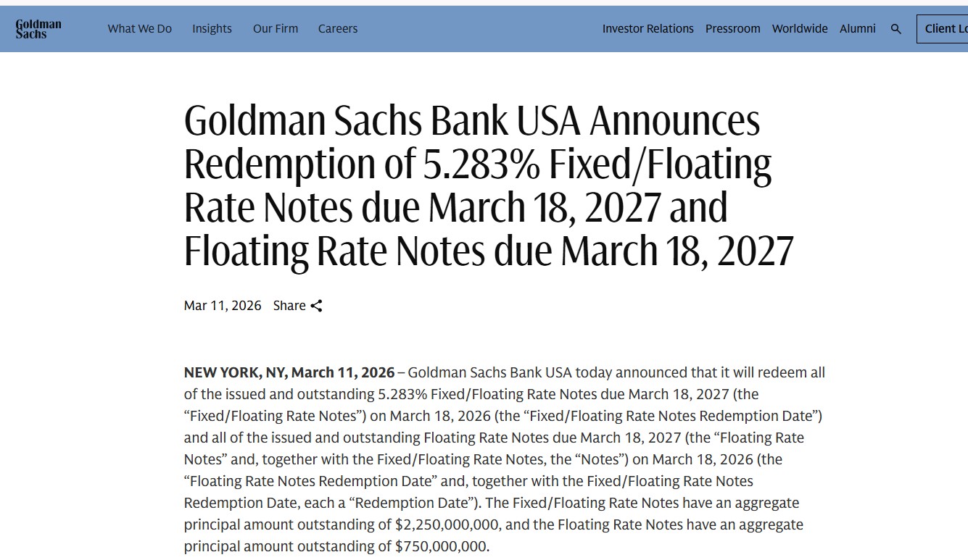The height and width of the screenshot is (560, 968).
Task: Open the search magnifier icon
Action: point(896,29)
